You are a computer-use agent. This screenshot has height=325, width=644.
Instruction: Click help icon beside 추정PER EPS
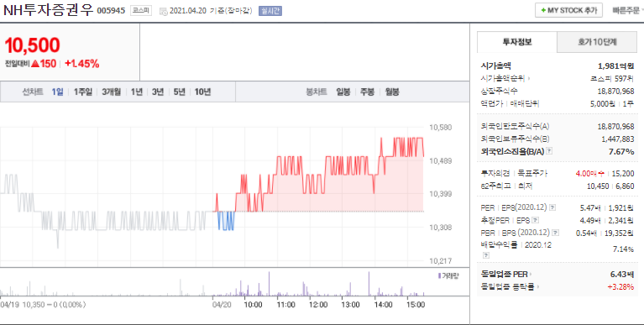(x=535, y=221)
